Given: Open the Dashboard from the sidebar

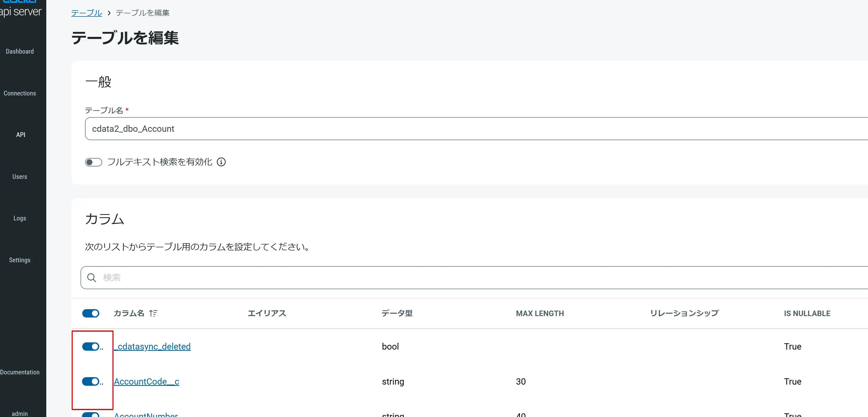Looking at the screenshot, I should click(x=20, y=51).
